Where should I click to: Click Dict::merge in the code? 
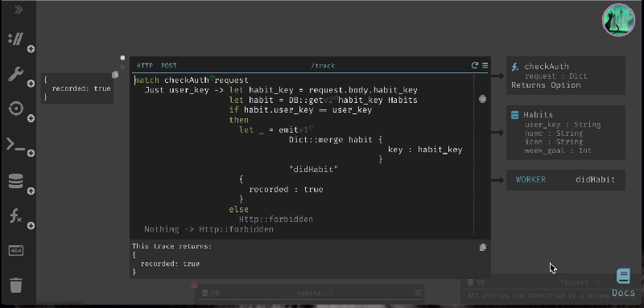tap(316, 140)
